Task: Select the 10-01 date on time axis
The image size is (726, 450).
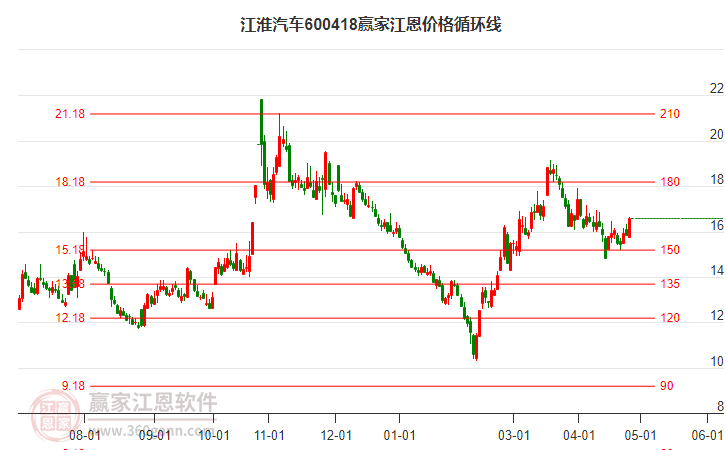Action: pos(213,435)
